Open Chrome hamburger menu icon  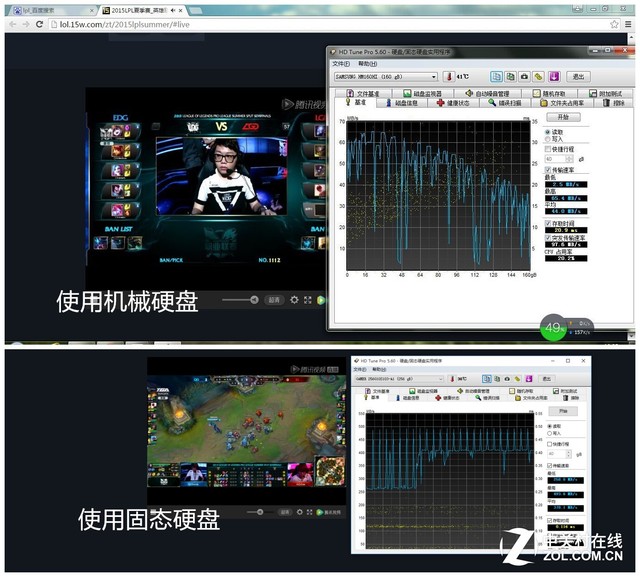click(x=629, y=24)
